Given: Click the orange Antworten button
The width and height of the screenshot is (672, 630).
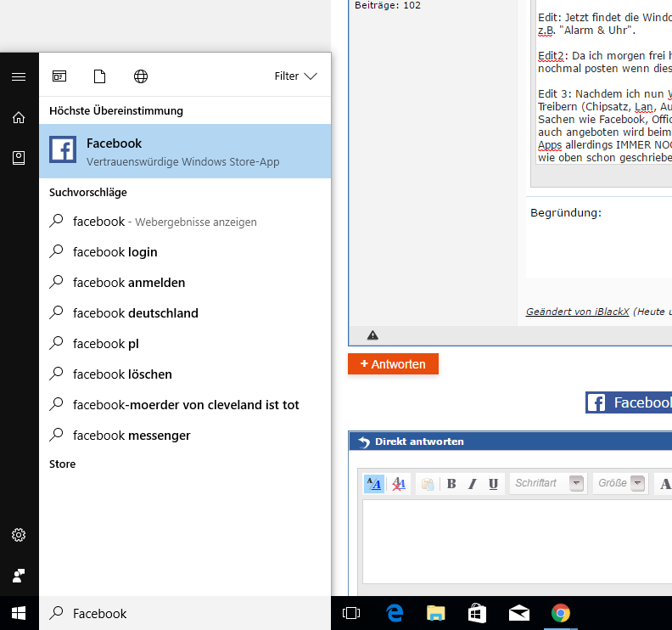Looking at the screenshot, I should (393, 363).
